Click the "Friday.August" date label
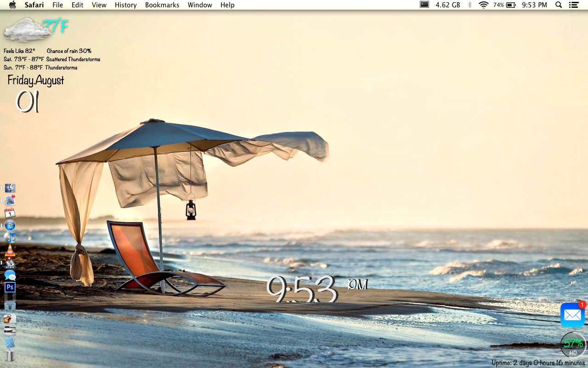Image resolution: width=588 pixels, height=368 pixels. (x=36, y=80)
